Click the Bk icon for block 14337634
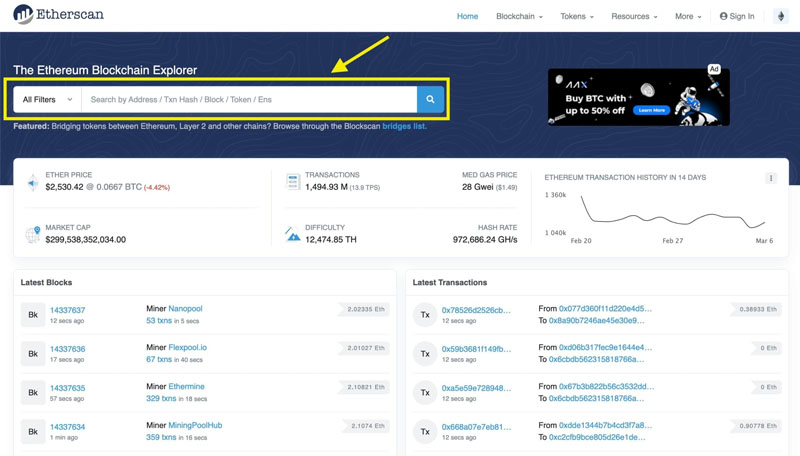 point(33,432)
